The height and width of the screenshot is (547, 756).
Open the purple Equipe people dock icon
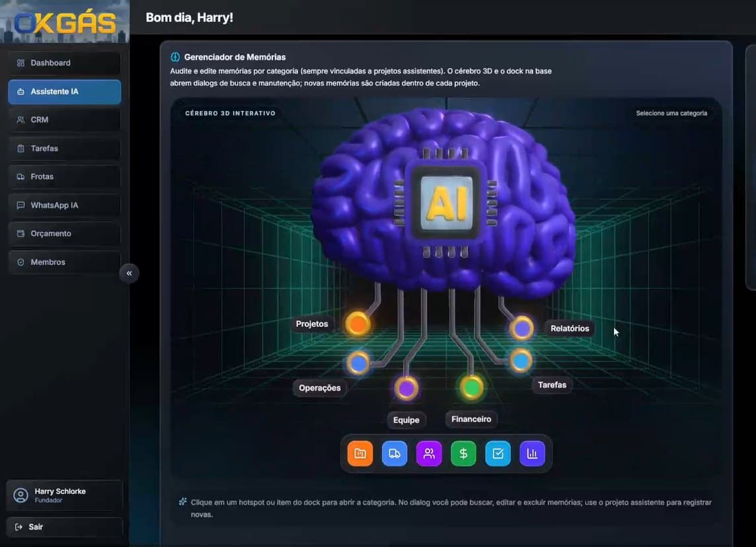(429, 453)
